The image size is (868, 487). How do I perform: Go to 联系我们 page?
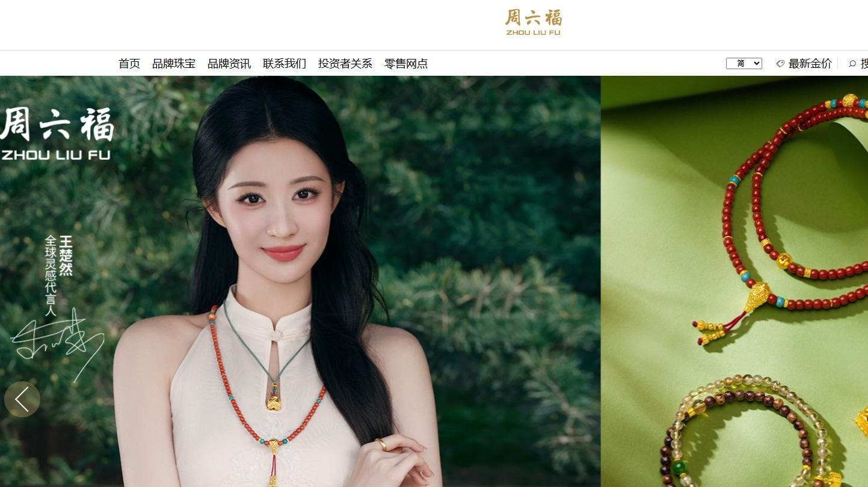point(285,64)
